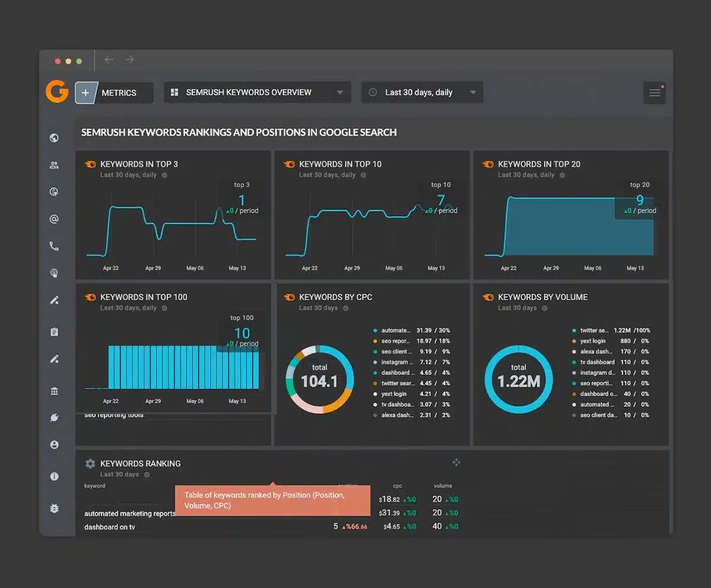Click the volume column header

pos(443,486)
